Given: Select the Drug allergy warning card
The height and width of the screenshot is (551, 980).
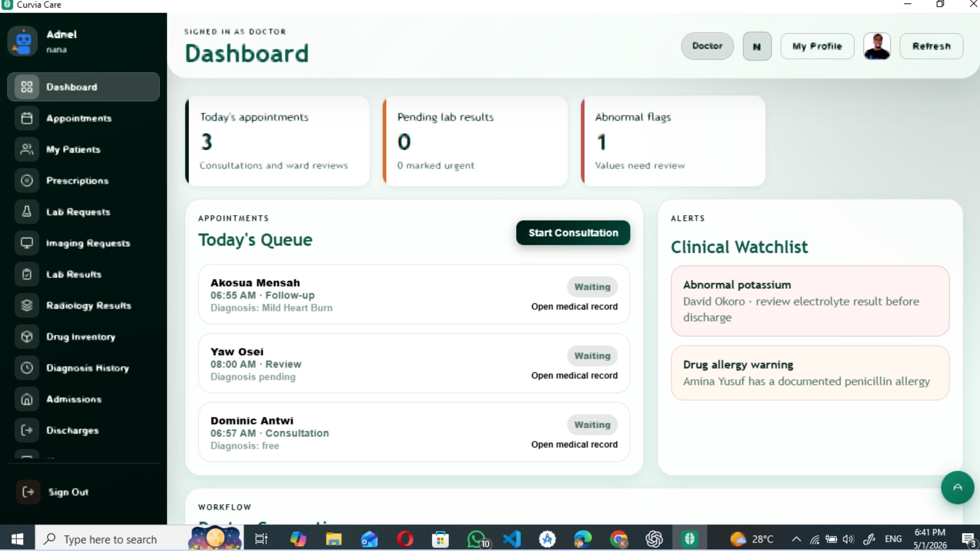Looking at the screenshot, I should pos(810,373).
